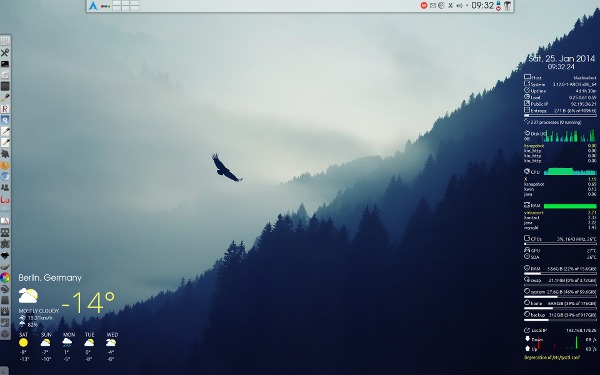This screenshot has width=600, height=375.
Task: Click the Local IP row
Action: click(x=560, y=330)
